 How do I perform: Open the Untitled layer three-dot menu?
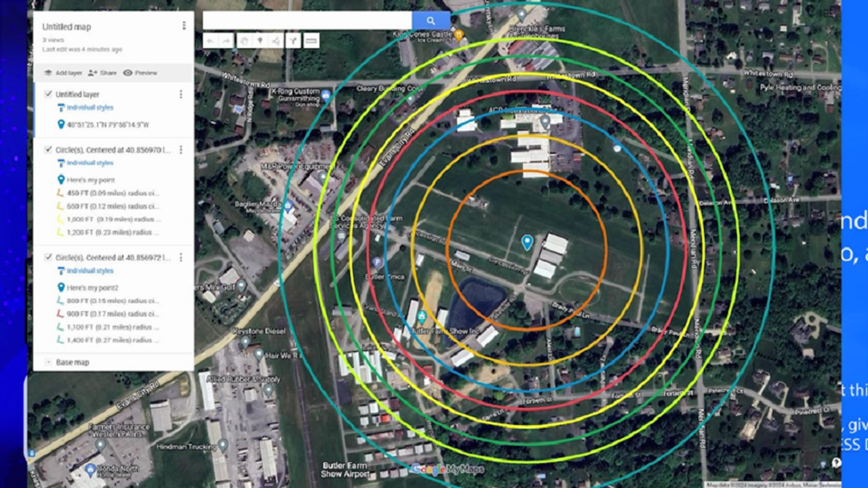point(180,94)
